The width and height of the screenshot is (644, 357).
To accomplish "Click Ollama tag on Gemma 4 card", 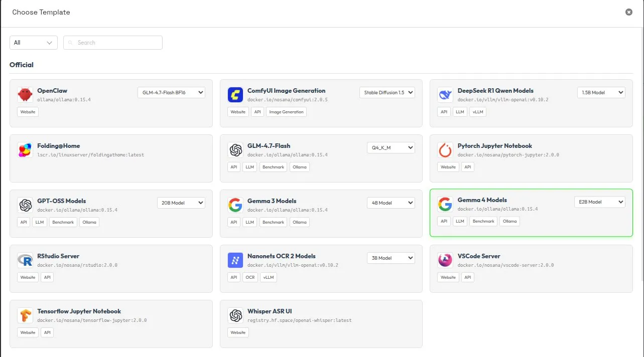I will click(509, 221).
